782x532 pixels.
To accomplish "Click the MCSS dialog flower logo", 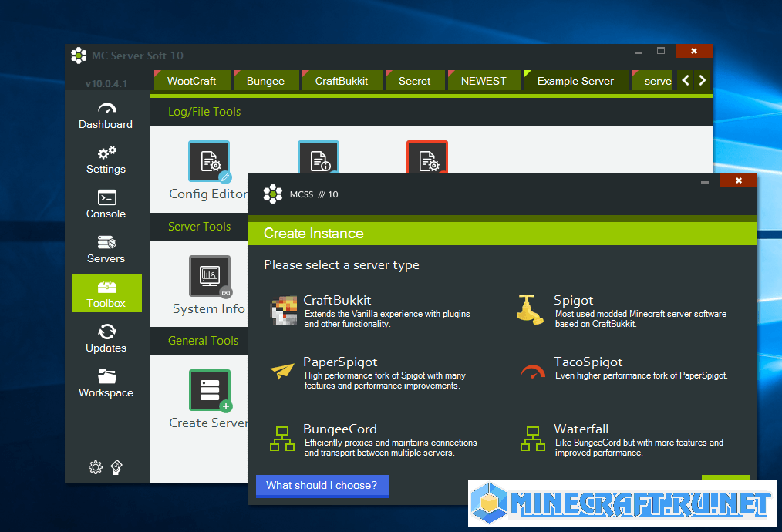I will pyautogui.click(x=273, y=194).
